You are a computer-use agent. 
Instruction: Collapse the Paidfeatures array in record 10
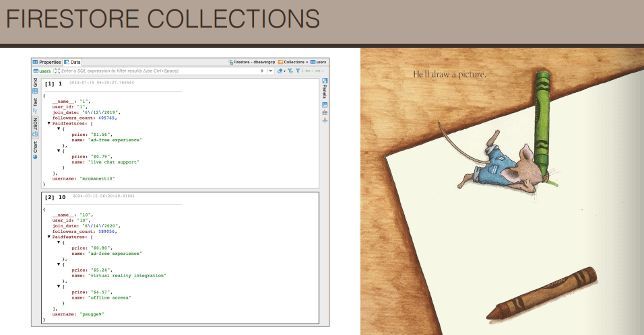click(49, 237)
